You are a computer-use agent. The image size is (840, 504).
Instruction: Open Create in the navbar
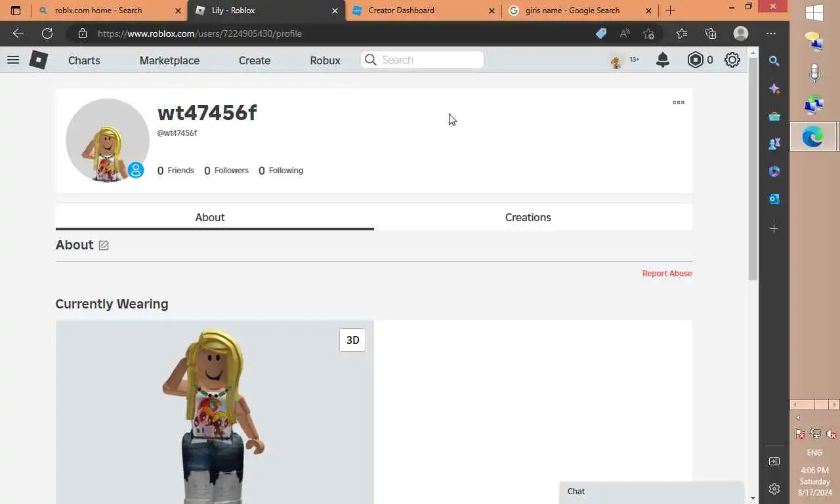[255, 60]
